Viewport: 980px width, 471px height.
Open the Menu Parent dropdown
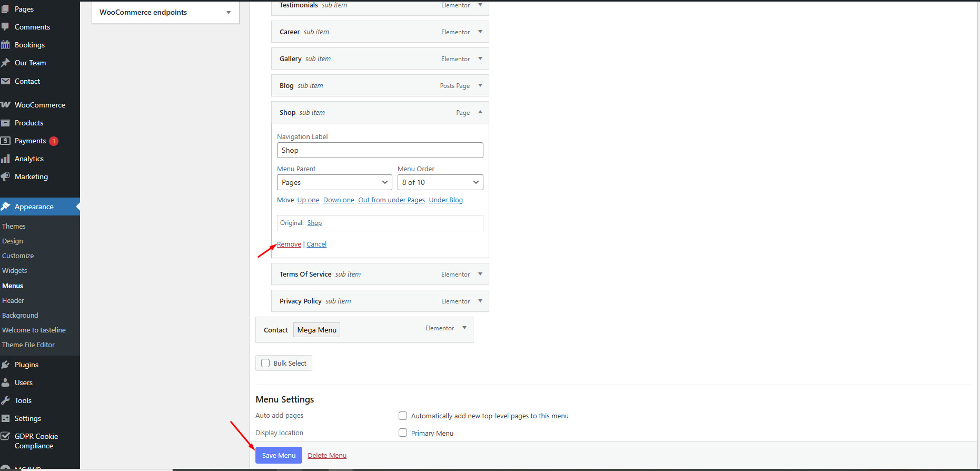(x=334, y=182)
